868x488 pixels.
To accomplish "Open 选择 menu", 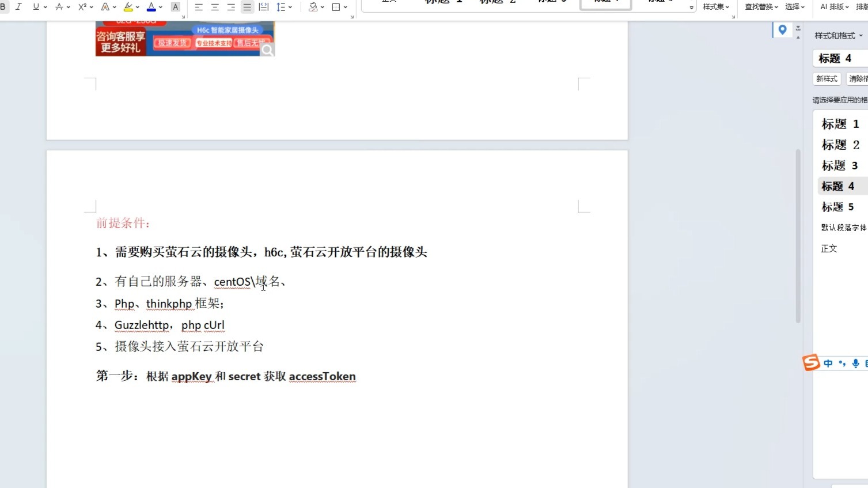I will (x=795, y=7).
